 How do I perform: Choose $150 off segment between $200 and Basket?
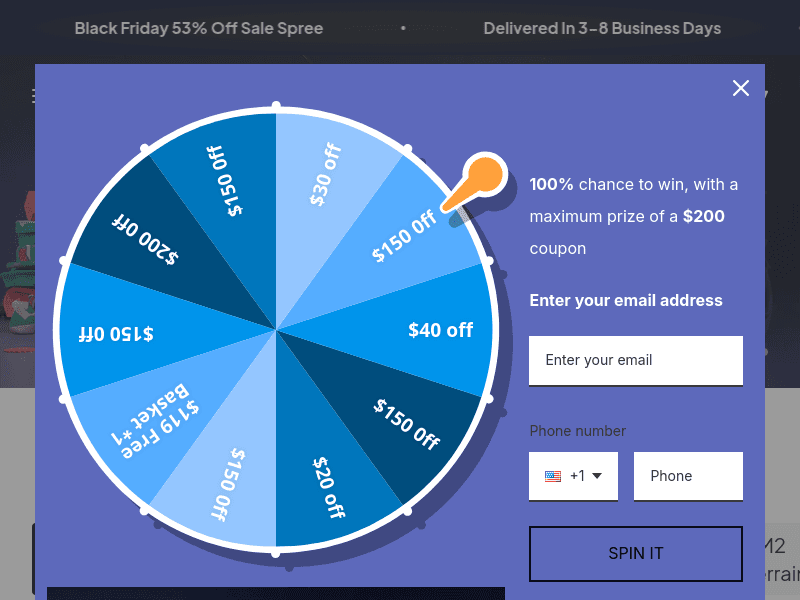(x=117, y=332)
